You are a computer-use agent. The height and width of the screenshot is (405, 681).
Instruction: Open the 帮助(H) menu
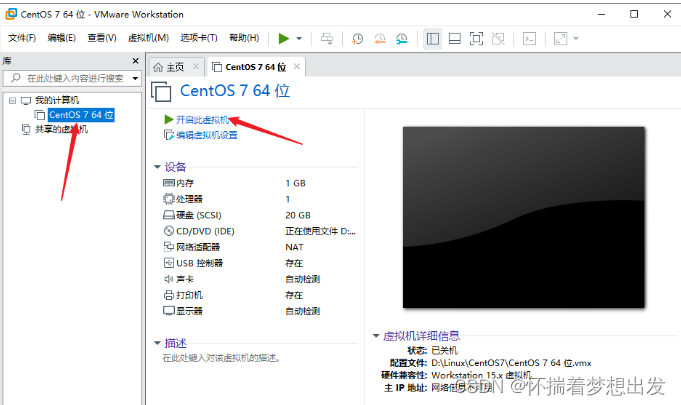pyautogui.click(x=244, y=38)
